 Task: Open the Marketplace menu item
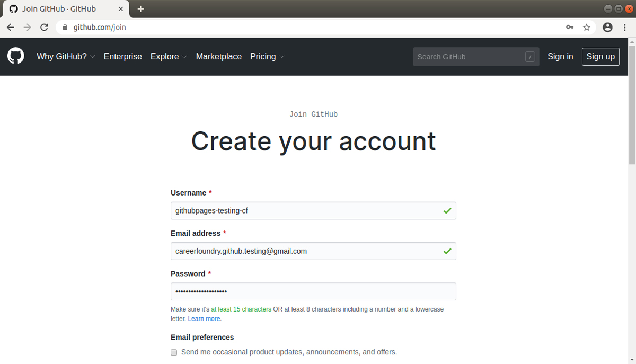point(219,56)
